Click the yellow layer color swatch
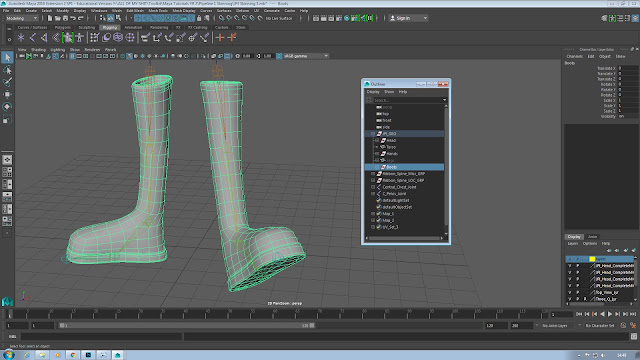This screenshot has width=640, height=360. tap(592, 259)
